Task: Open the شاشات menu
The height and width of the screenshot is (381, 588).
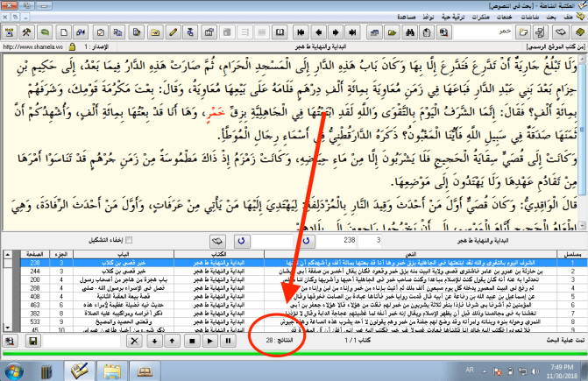Action: 530,18
